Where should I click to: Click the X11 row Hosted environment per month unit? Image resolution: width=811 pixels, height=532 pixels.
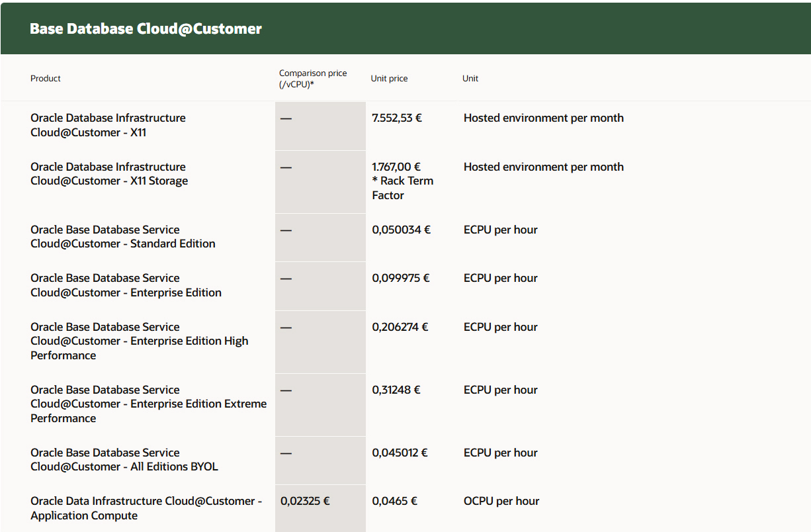[x=544, y=118]
